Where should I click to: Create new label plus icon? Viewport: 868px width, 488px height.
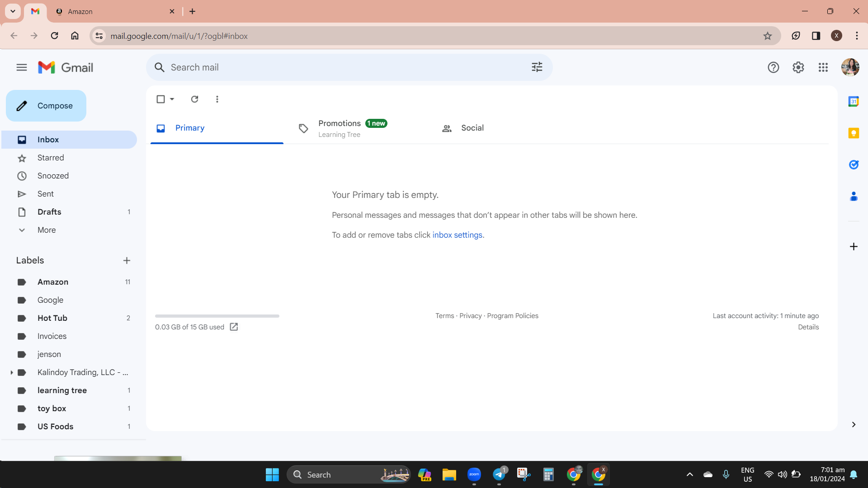pyautogui.click(x=127, y=260)
